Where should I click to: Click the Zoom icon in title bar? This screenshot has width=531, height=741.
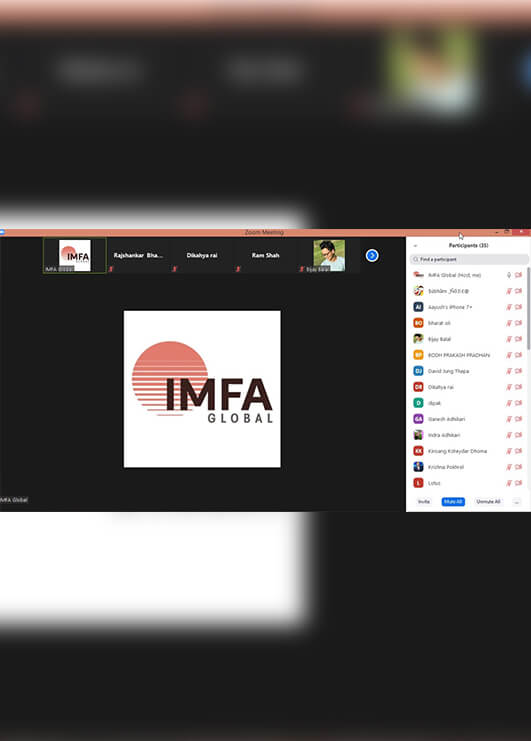pyautogui.click(x=2, y=233)
